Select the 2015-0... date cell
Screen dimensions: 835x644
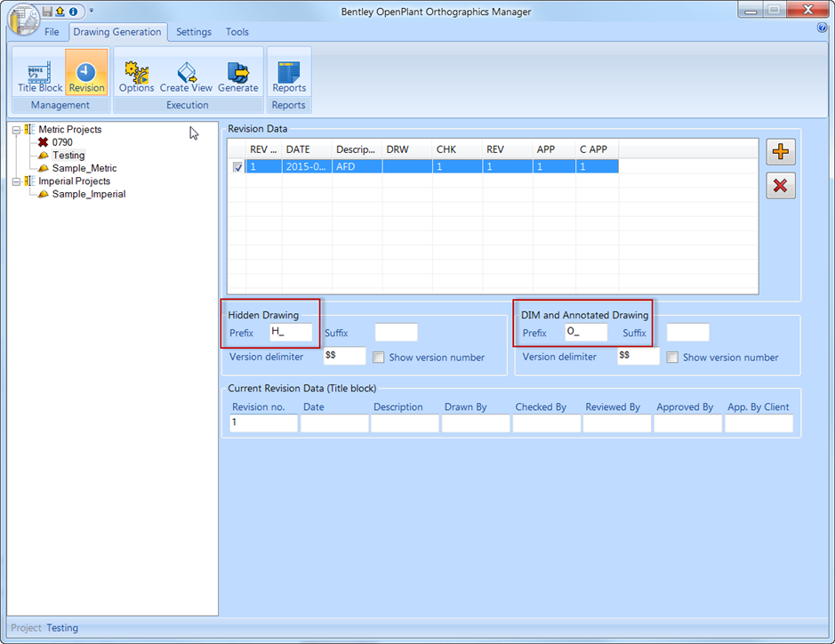click(307, 166)
